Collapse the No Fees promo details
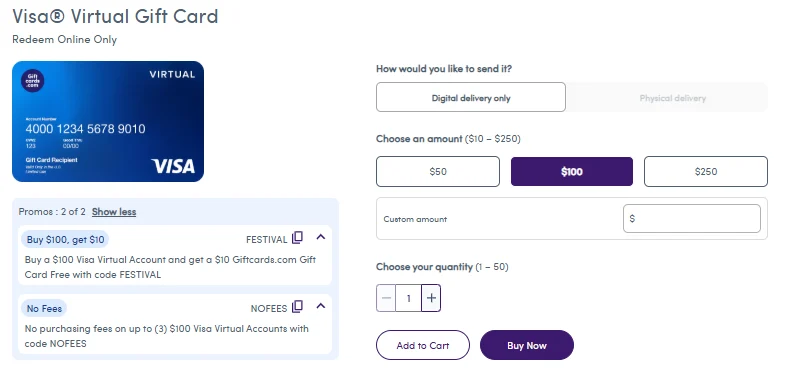The width and height of the screenshot is (796, 371). tap(320, 306)
